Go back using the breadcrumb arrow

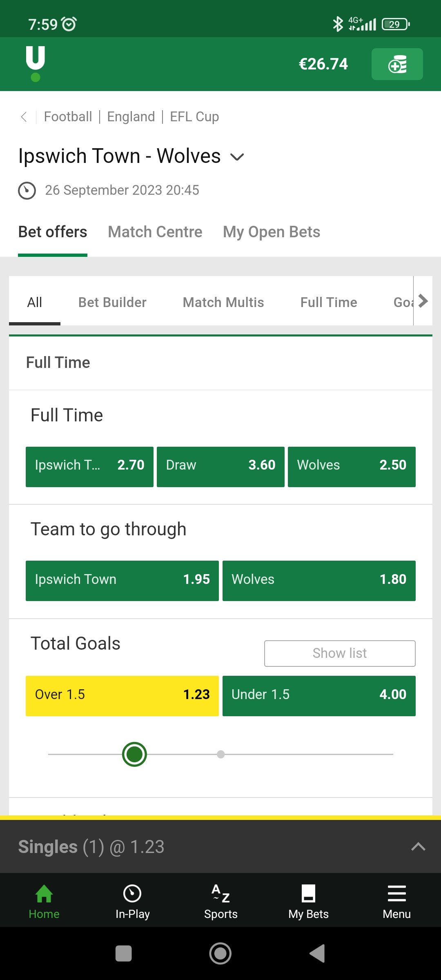coord(24,117)
